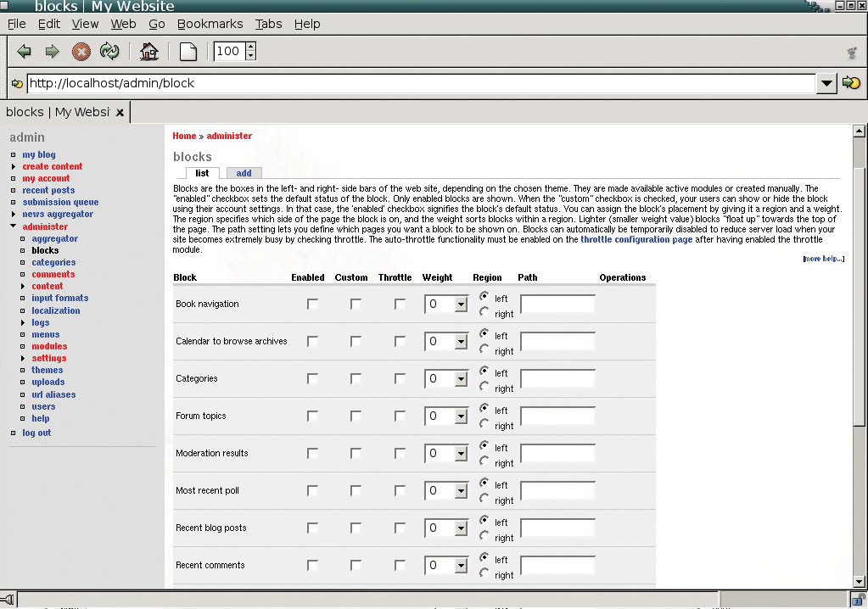
Task: Open the Go menu
Action: [x=157, y=24]
